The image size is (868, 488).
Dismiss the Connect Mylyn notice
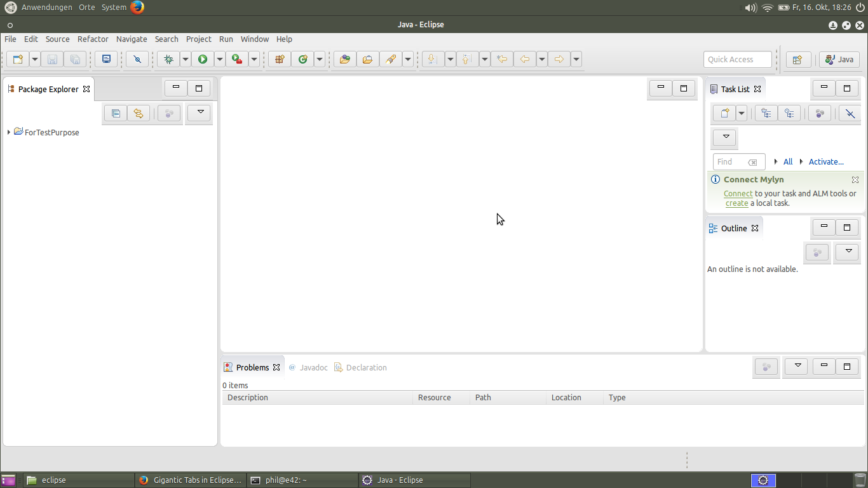pos(855,180)
